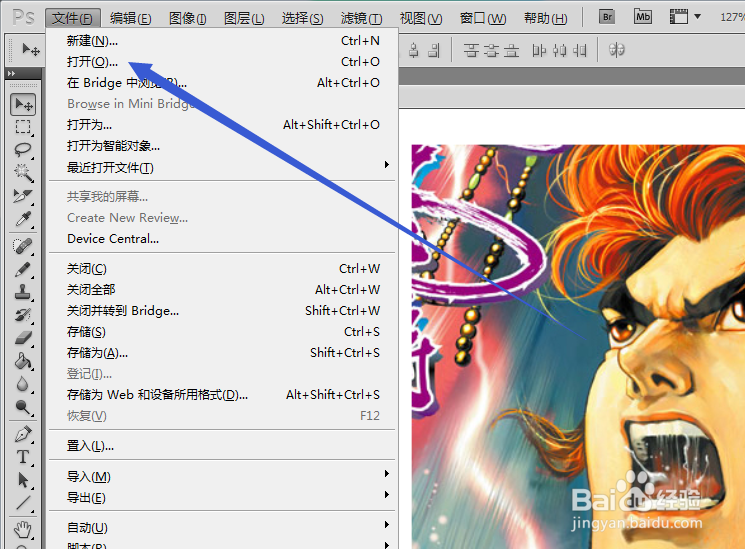The image size is (745, 549).
Task: Select the Line tool
Action: (x=23, y=503)
